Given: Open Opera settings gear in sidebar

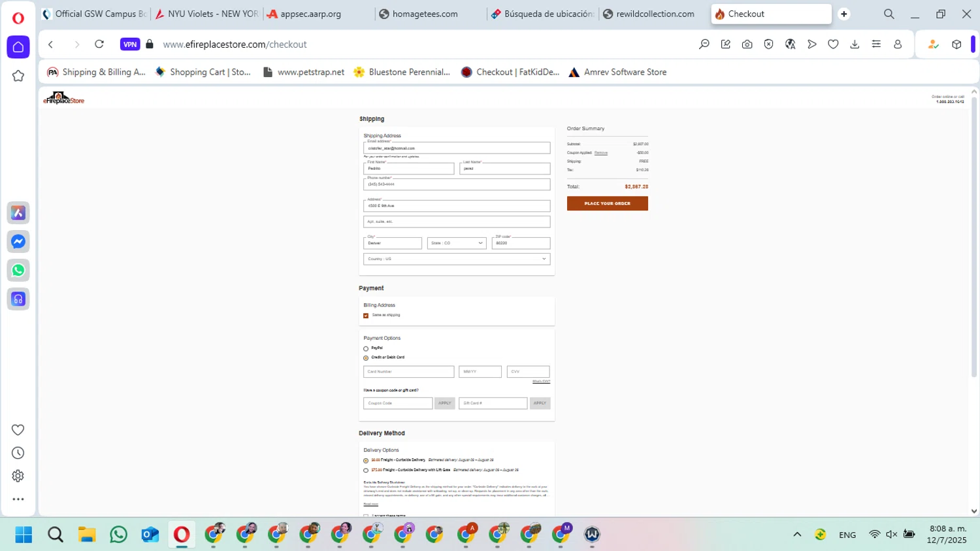Looking at the screenshot, I should click(18, 476).
